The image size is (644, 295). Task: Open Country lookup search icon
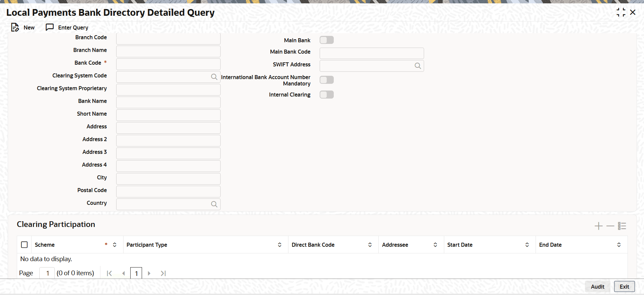tap(214, 204)
